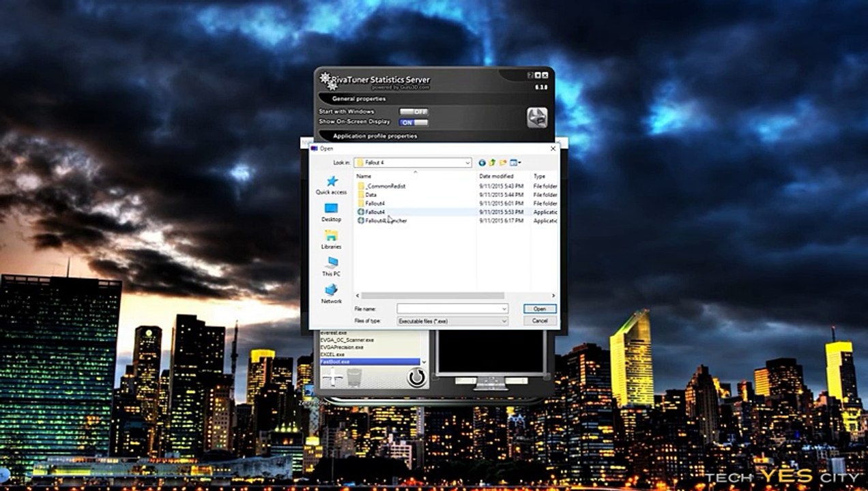Select the _CommonRedist folder
The width and height of the screenshot is (868, 491).
381,185
